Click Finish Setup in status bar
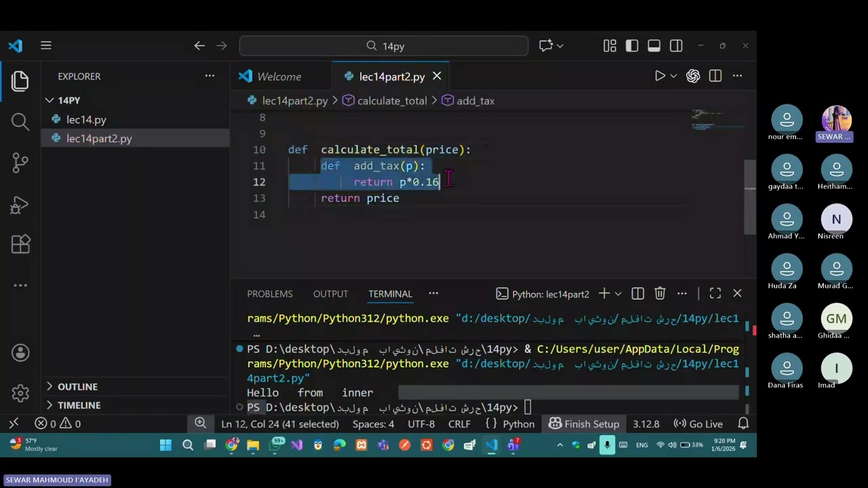 pyautogui.click(x=584, y=424)
